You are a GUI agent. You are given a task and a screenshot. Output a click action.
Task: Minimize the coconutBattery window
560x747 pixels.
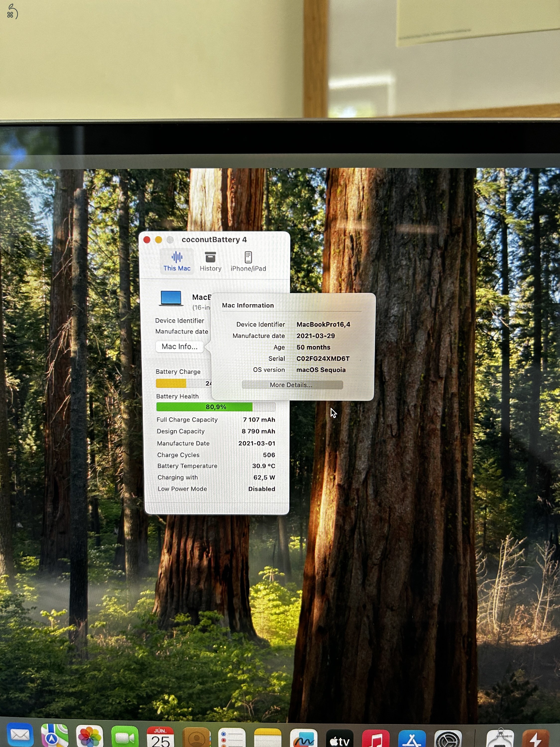point(158,240)
